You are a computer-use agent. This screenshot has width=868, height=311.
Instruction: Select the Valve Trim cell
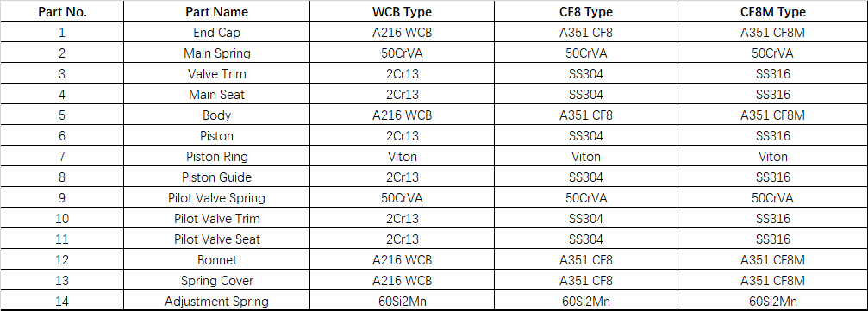217,74
